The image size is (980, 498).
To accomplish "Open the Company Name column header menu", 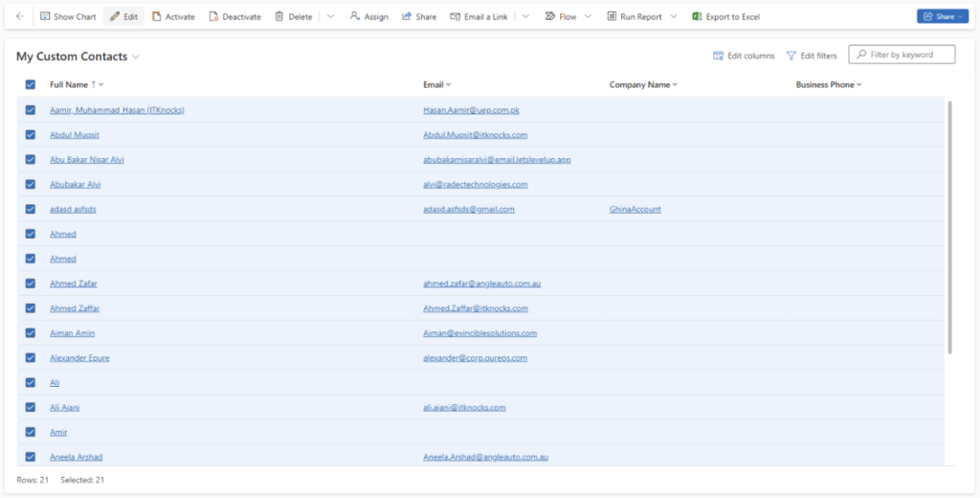I will (642, 85).
